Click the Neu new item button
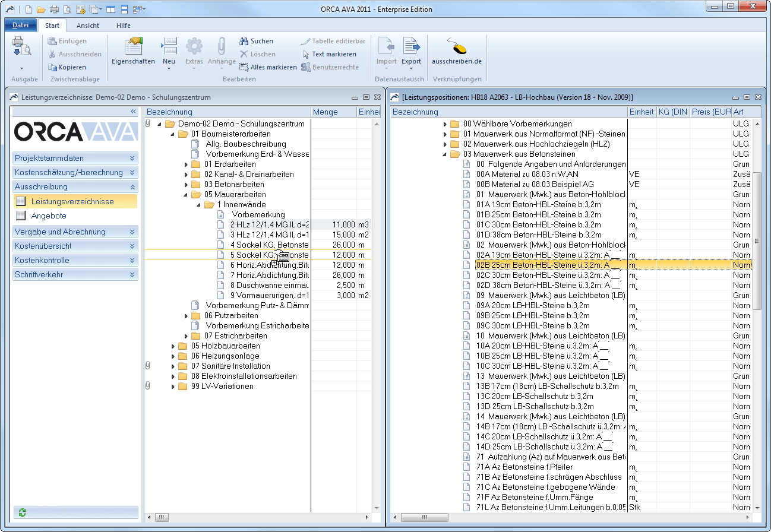The image size is (771, 532). pos(169,53)
